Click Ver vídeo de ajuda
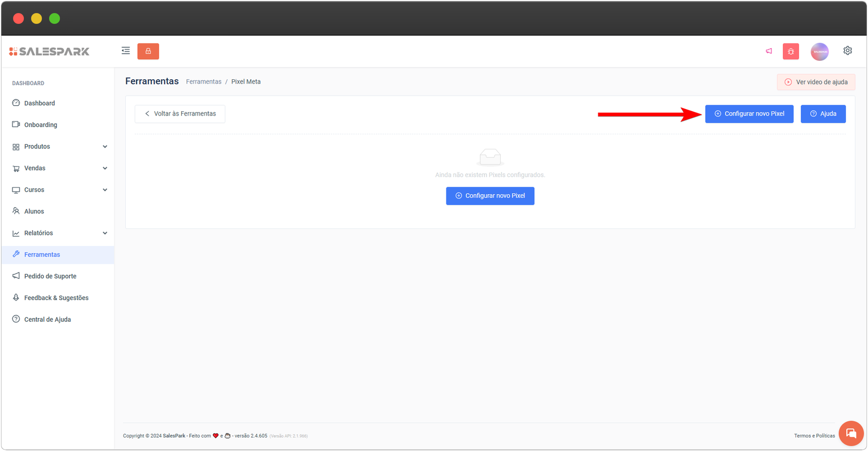This screenshot has width=868, height=451. click(816, 82)
